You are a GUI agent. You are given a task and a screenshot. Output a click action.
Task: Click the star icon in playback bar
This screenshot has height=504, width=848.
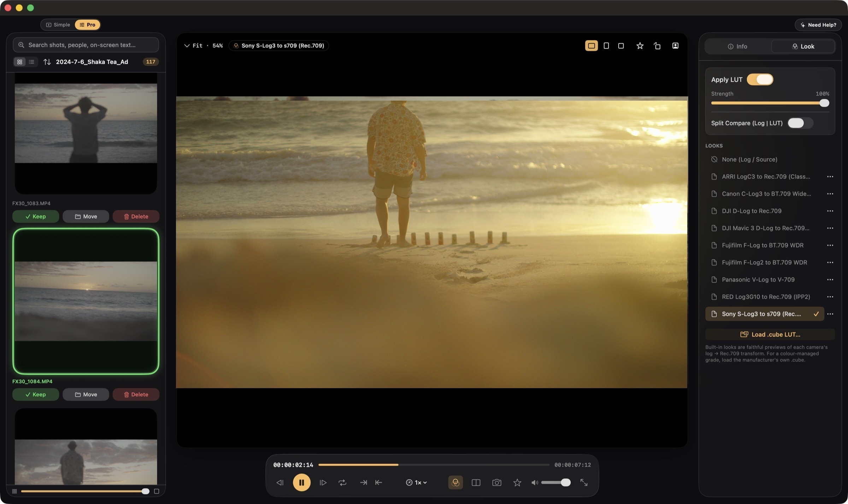point(517,482)
